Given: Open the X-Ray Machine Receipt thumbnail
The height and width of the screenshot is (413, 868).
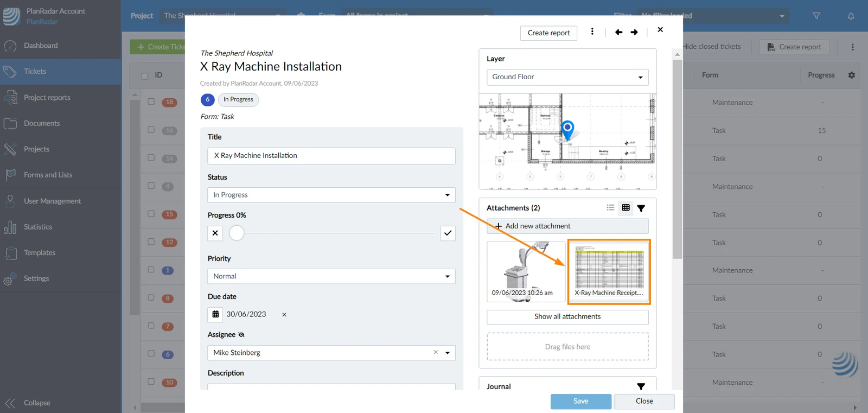Looking at the screenshot, I should (x=609, y=271).
